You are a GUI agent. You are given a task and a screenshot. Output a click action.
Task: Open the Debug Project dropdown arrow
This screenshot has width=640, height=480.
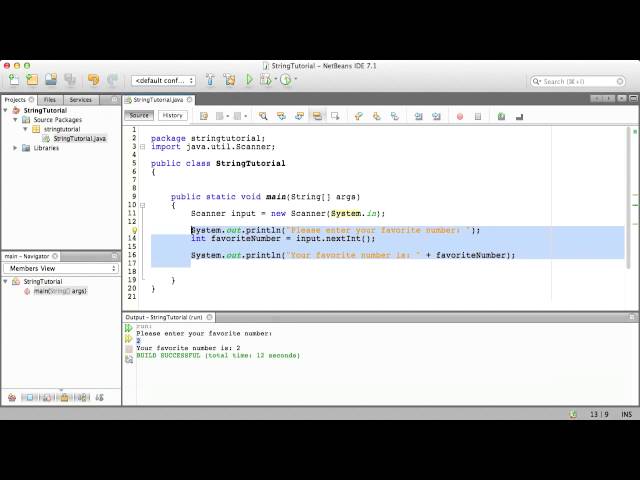[x=276, y=79]
